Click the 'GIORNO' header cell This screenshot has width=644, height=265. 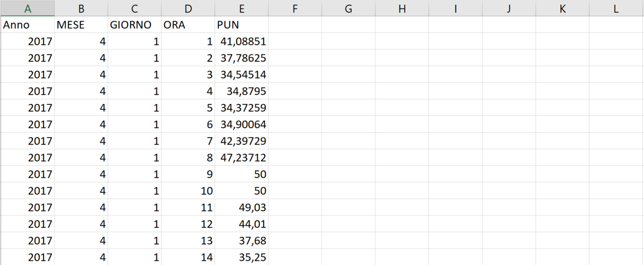[135, 25]
